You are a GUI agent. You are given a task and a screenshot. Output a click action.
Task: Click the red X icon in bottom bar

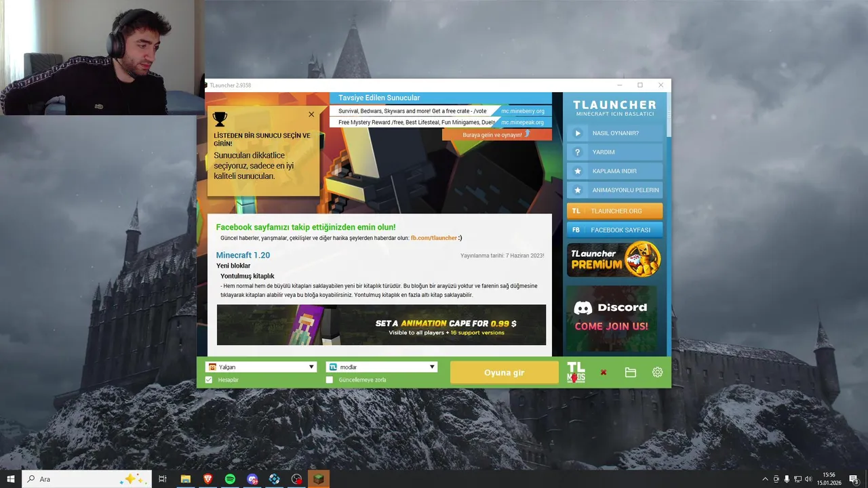click(x=603, y=372)
